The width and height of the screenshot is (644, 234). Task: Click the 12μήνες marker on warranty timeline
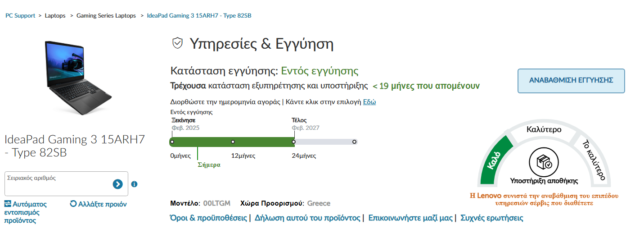pos(233,142)
